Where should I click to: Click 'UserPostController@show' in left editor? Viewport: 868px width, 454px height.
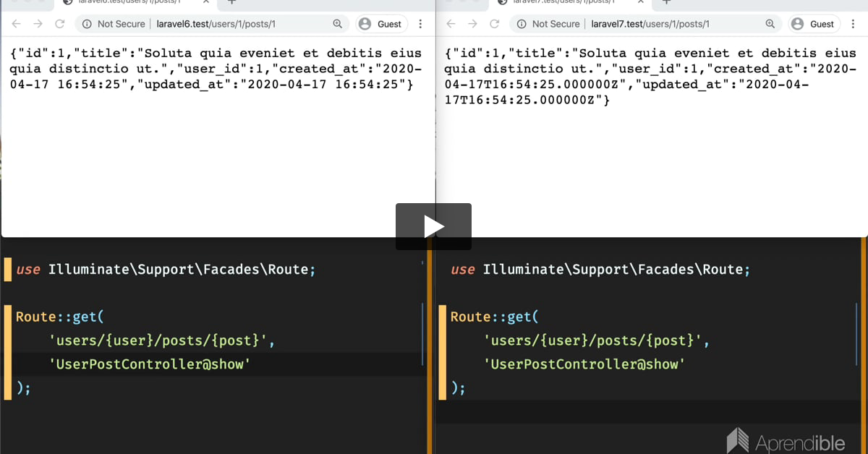(x=150, y=364)
